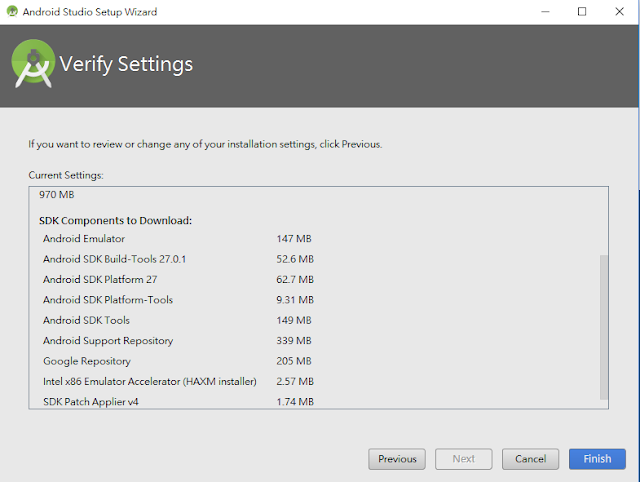Minimize the Setup Wizard window
Screen dimensions: 640x482
(545, 11)
